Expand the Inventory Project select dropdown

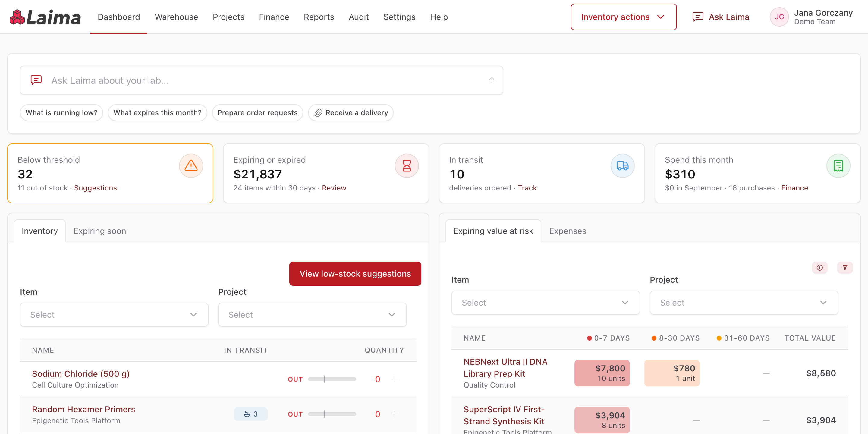[312, 314]
